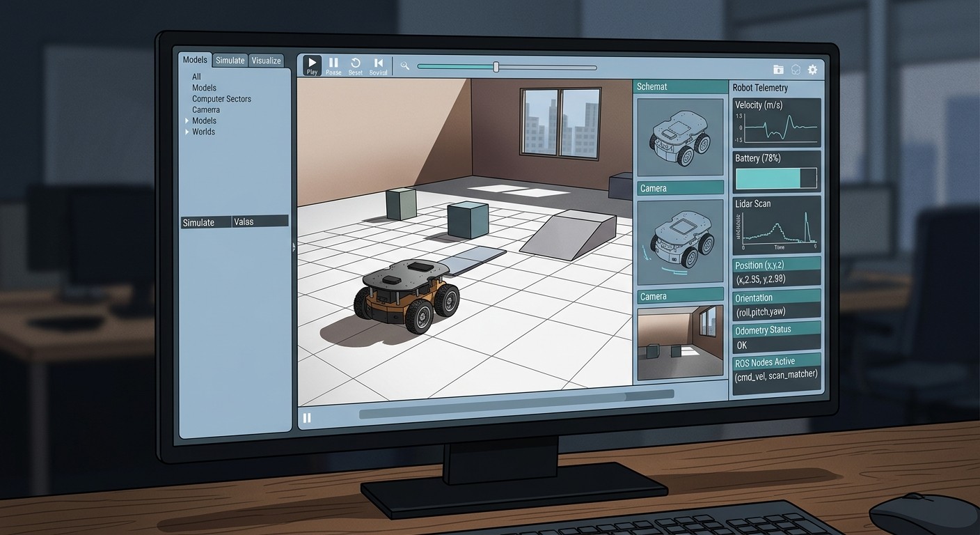Open settings with the gear icon
Image resolution: width=980 pixels, height=535 pixels.
coord(812,70)
